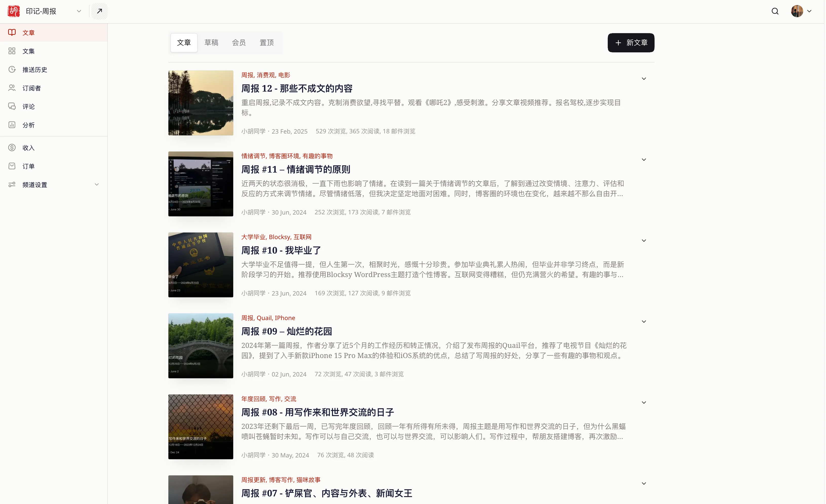Click the laptop screen thumbnail of 周报 #11
The height and width of the screenshot is (504, 826).
coord(201,184)
